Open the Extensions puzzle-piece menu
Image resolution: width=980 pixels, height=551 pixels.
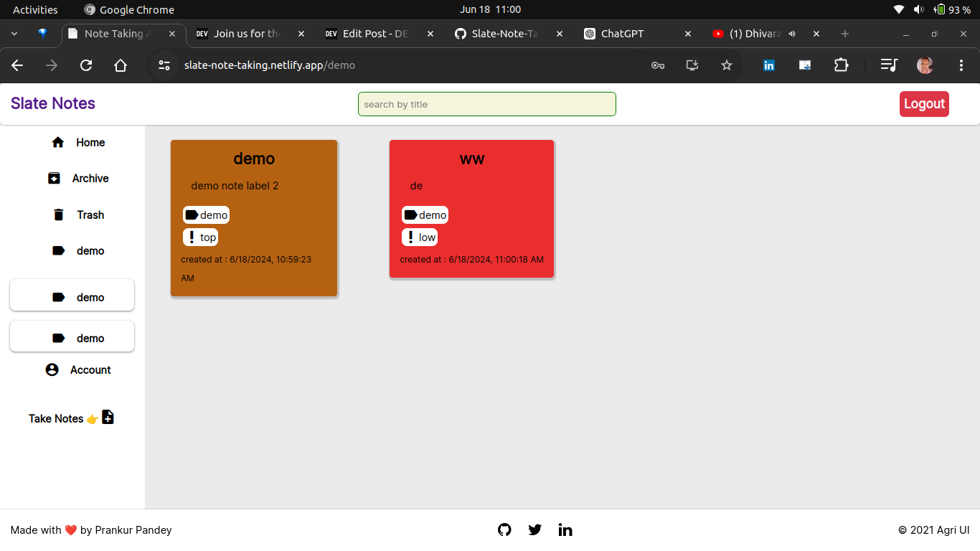tap(841, 65)
